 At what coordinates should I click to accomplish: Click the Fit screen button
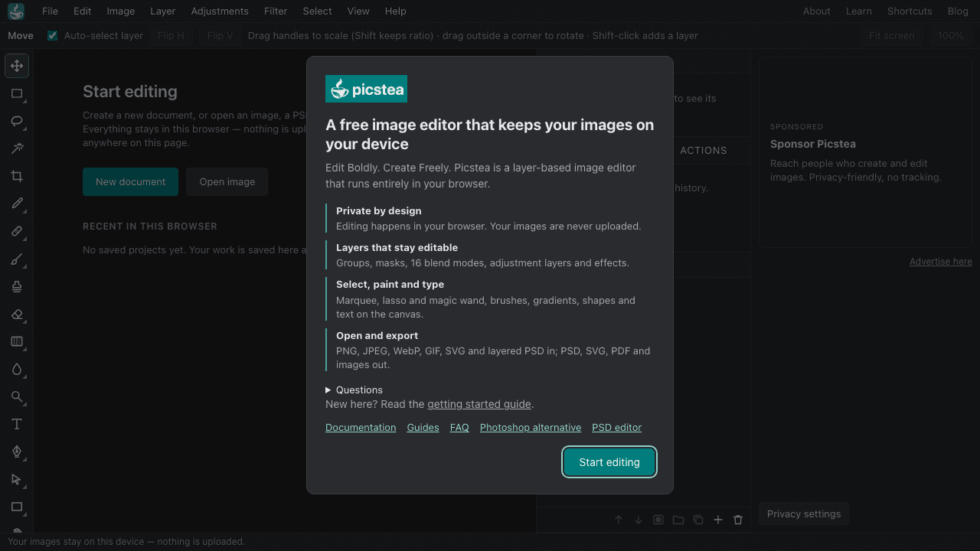(x=892, y=36)
